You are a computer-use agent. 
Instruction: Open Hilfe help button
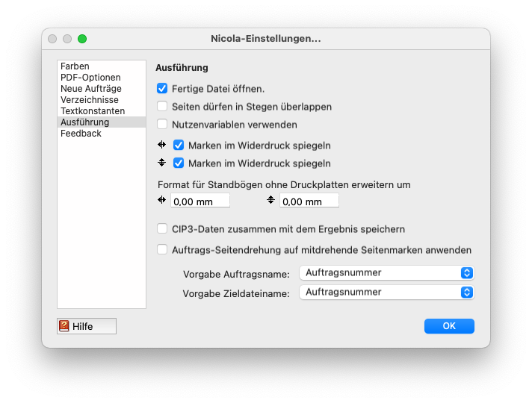87,326
